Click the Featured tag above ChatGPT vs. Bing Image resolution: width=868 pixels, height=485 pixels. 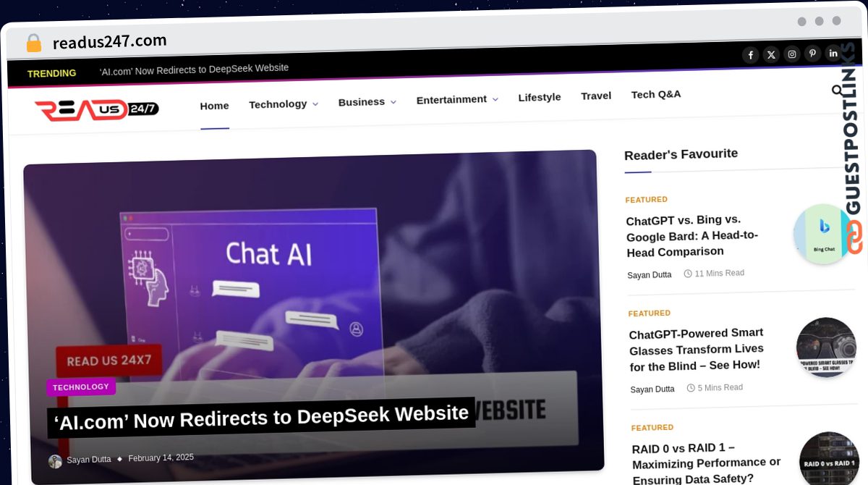click(647, 200)
